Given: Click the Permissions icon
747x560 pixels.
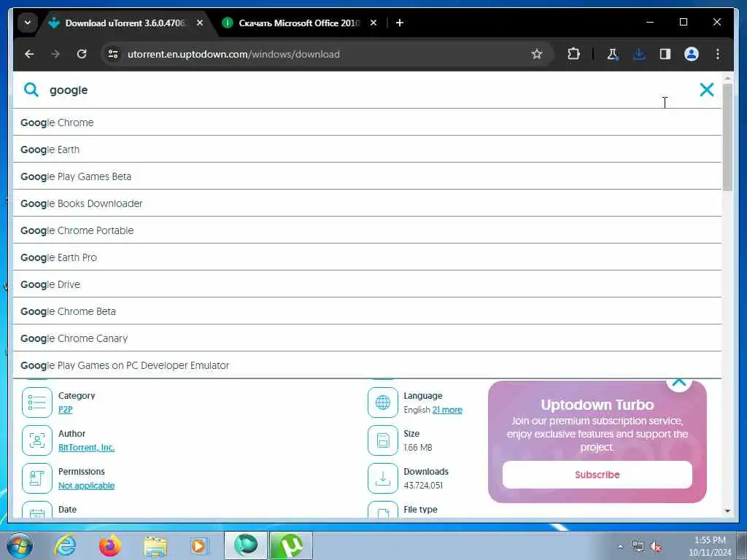Looking at the screenshot, I should (x=36, y=478).
